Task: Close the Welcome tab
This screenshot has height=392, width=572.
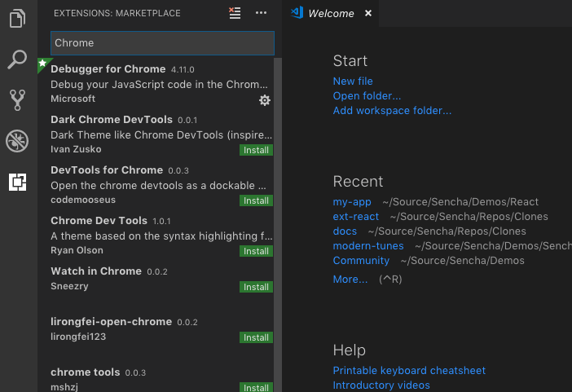Action: [x=368, y=13]
